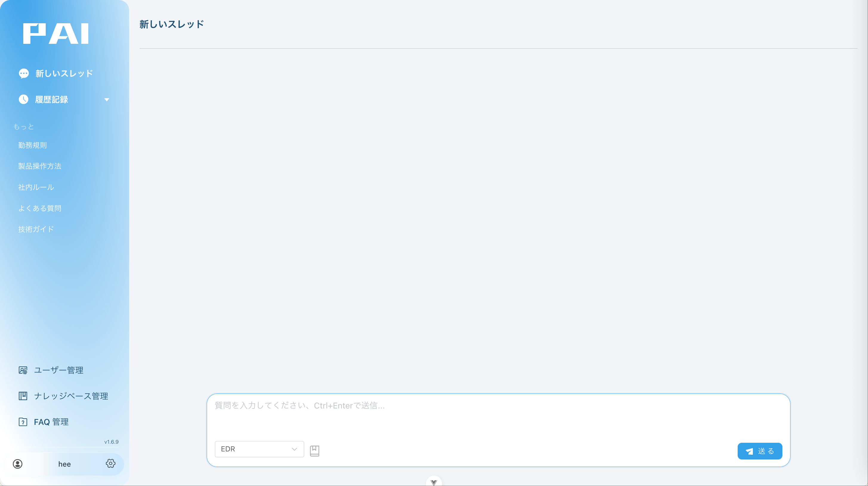868x486 pixels.
Task: Click the PAI logo
Action: click(x=56, y=34)
